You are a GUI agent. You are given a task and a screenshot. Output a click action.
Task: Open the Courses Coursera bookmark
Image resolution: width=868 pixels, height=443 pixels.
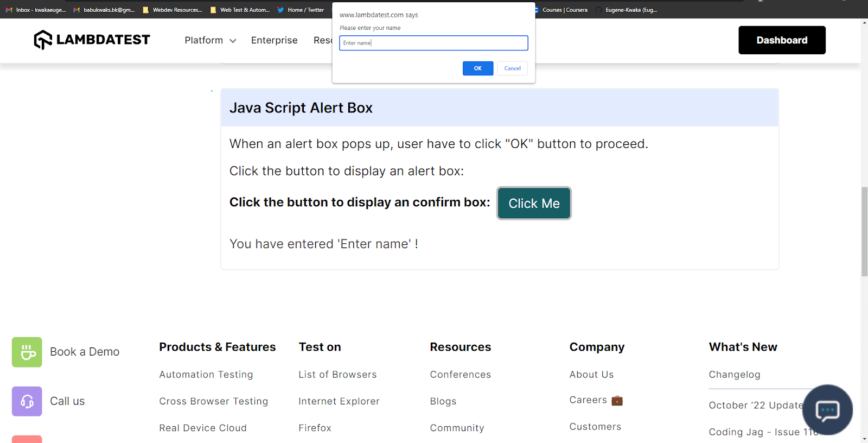click(561, 10)
